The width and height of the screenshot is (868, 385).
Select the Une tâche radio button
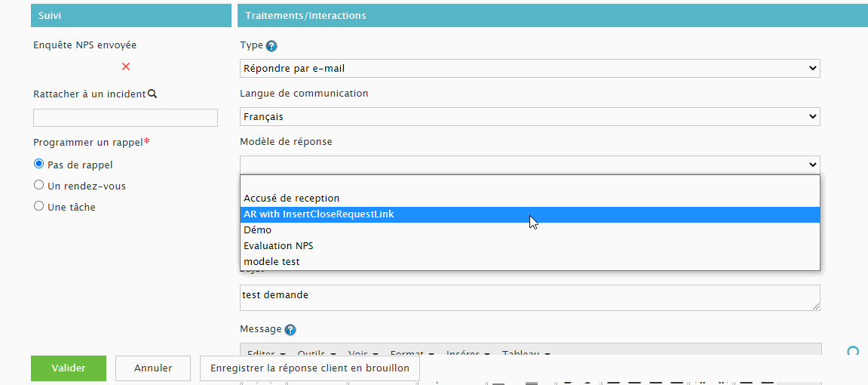[39, 206]
